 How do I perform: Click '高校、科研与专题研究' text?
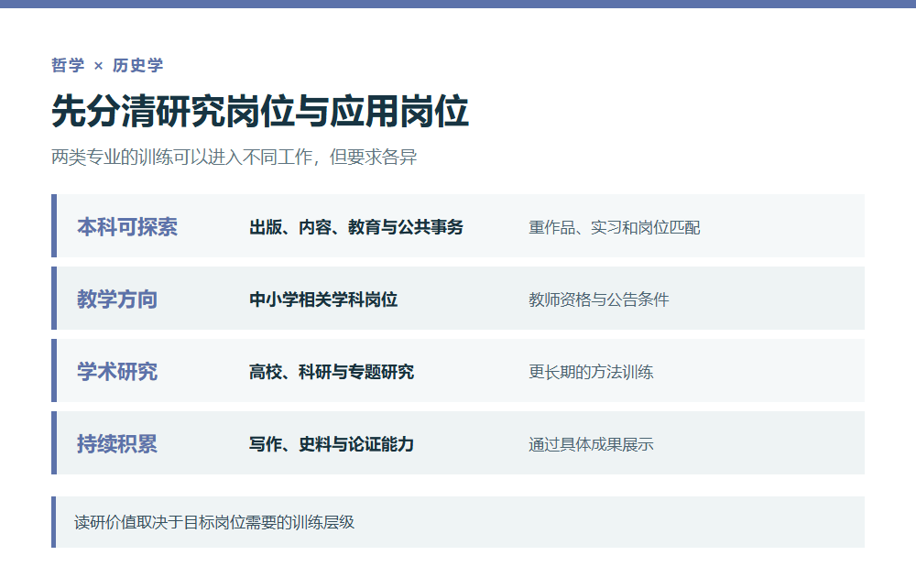332,371
